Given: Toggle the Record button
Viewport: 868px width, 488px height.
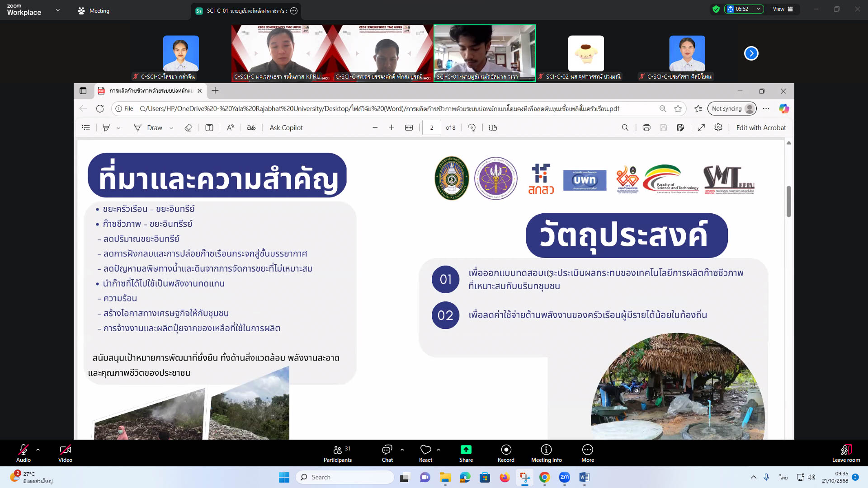Looking at the screenshot, I should pyautogui.click(x=506, y=453).
